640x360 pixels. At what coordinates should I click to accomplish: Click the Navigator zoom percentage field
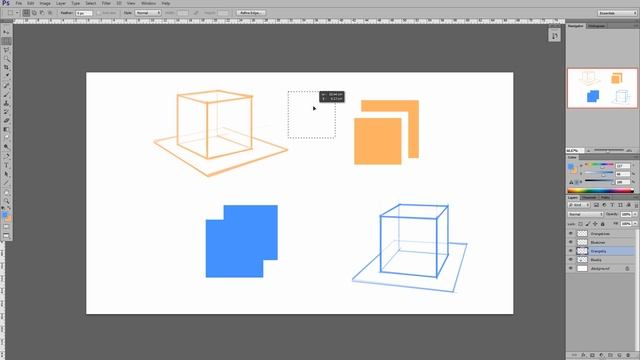[574, 151]
